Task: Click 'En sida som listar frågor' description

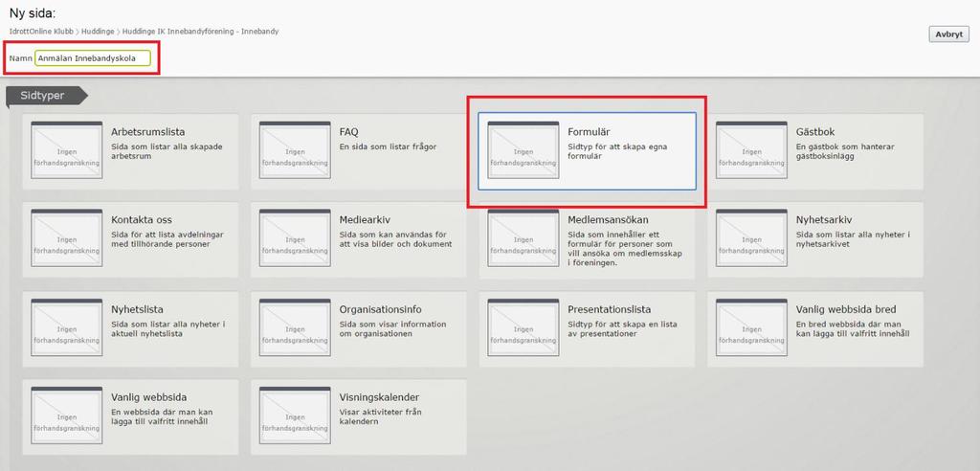Action: (x=389, y=147)
